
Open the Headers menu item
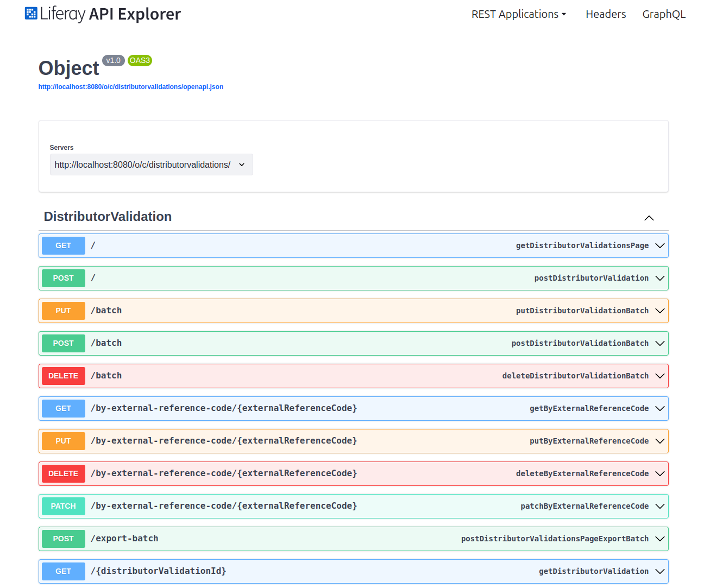[x=605, y=14]
